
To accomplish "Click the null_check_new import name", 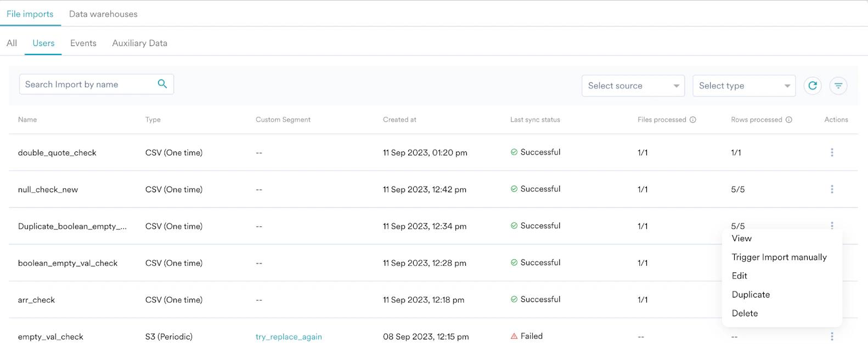I will [x=48, y=189].
